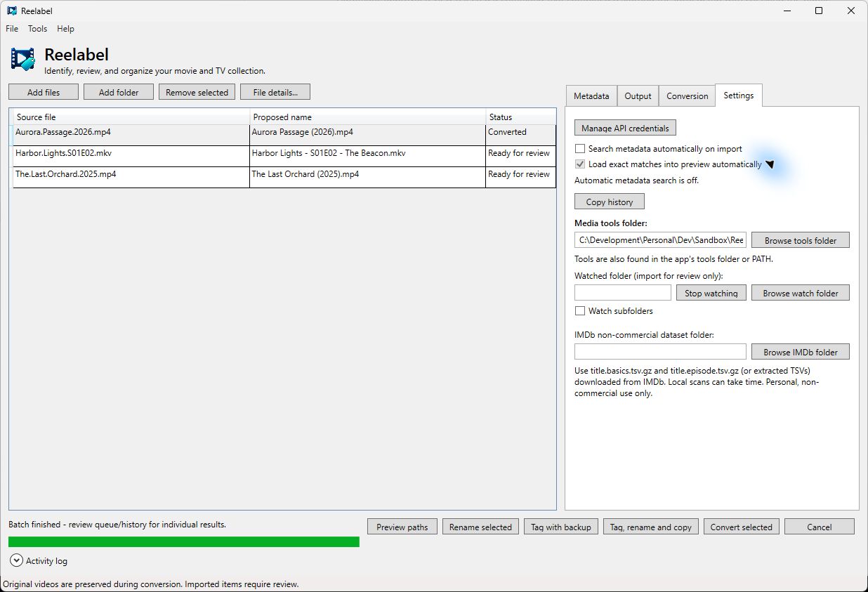Focus the IMDb dataset folder field
The width and height of the screenshot is (868, 592).
[660, 352]
